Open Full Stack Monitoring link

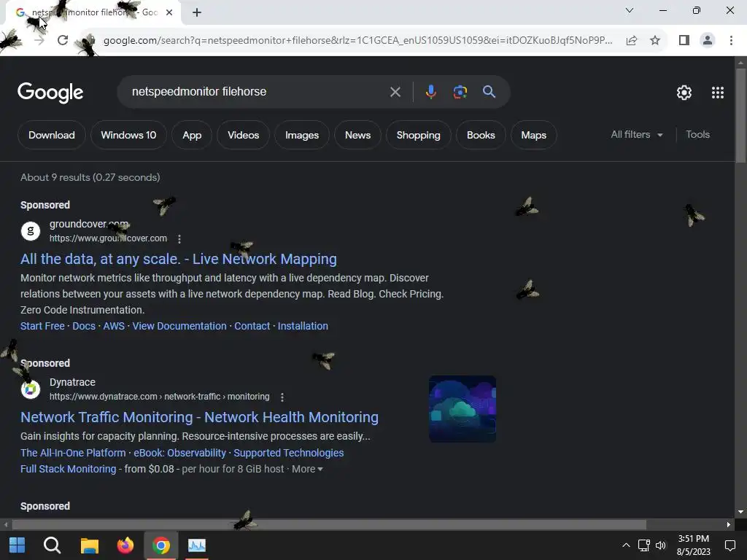click(x=68, y=469)
